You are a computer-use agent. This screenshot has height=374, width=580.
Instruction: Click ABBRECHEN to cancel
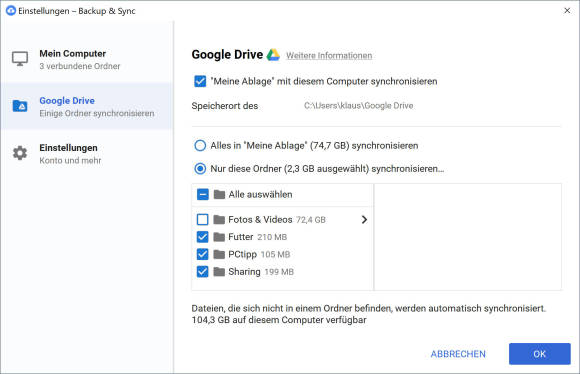tap(458, 354)
